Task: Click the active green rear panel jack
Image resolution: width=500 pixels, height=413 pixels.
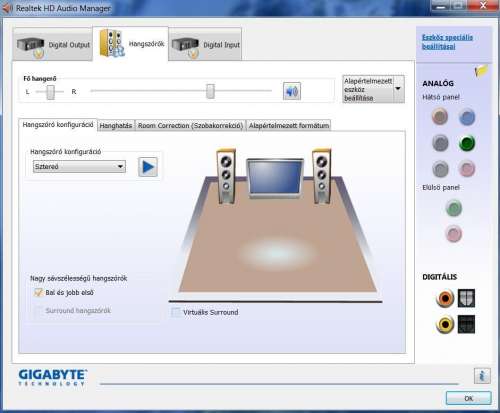Action: 467,143
